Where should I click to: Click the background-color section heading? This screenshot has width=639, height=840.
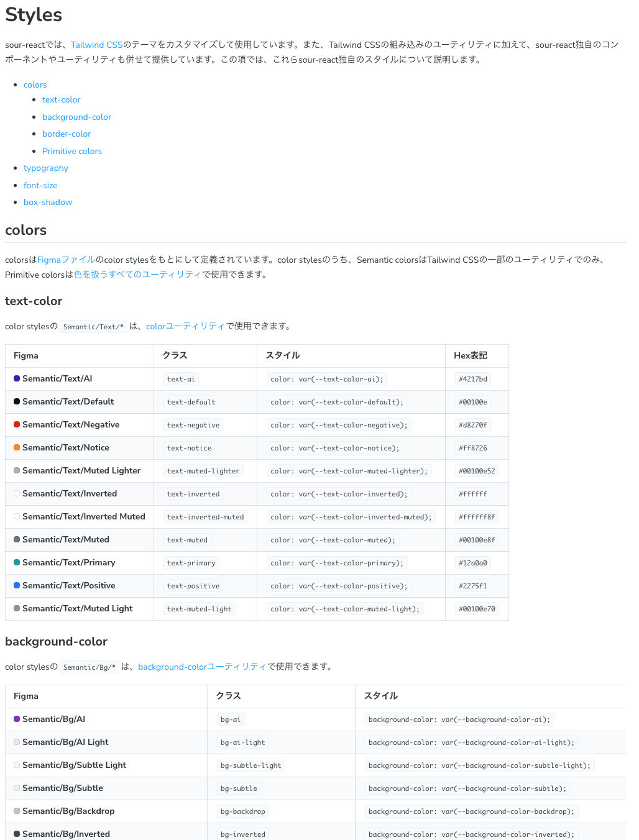pyautogui.click(x=56, y=641)
